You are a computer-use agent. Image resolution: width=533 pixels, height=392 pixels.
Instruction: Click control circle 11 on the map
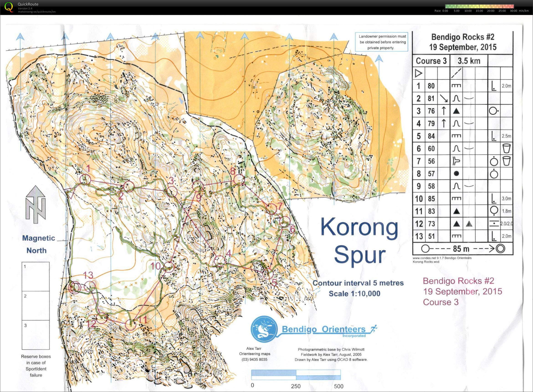point(130,325)
